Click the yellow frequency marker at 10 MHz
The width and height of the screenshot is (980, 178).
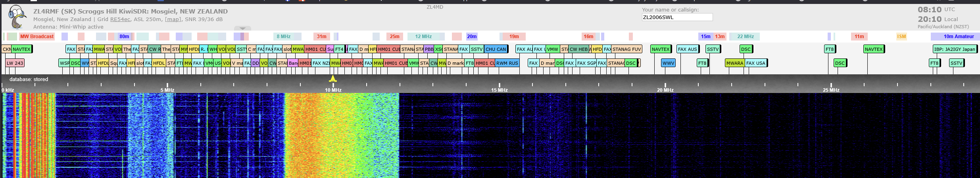[x=333, y=79]
